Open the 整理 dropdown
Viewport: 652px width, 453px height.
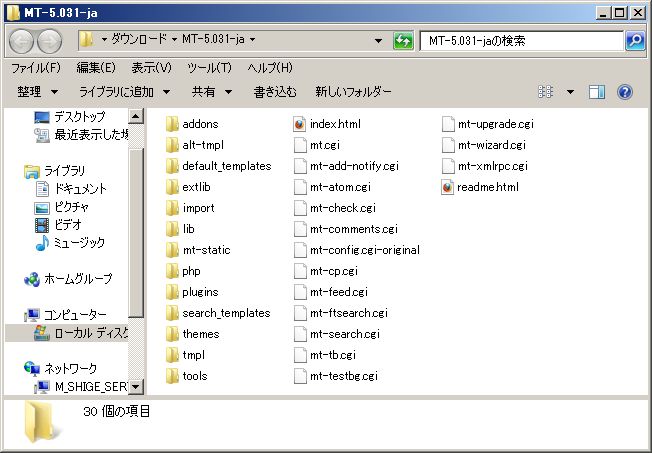click(x=37, y=92)
